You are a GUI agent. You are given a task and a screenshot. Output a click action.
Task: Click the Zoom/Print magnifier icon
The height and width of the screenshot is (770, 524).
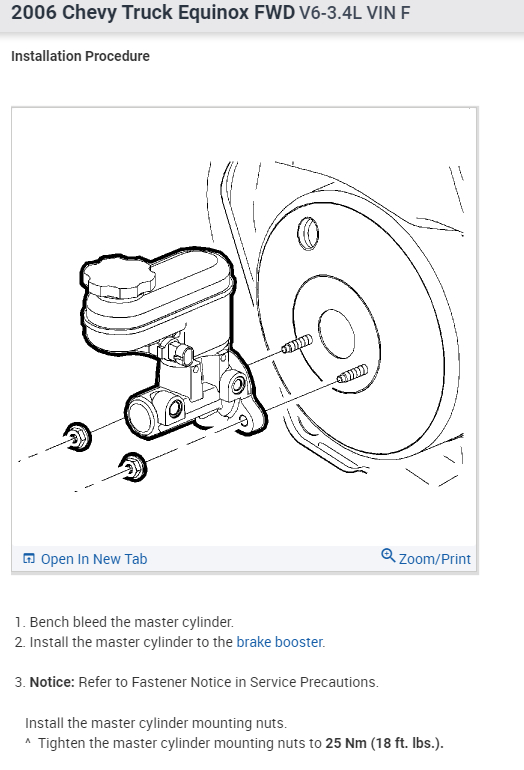[x=388, y=555]
